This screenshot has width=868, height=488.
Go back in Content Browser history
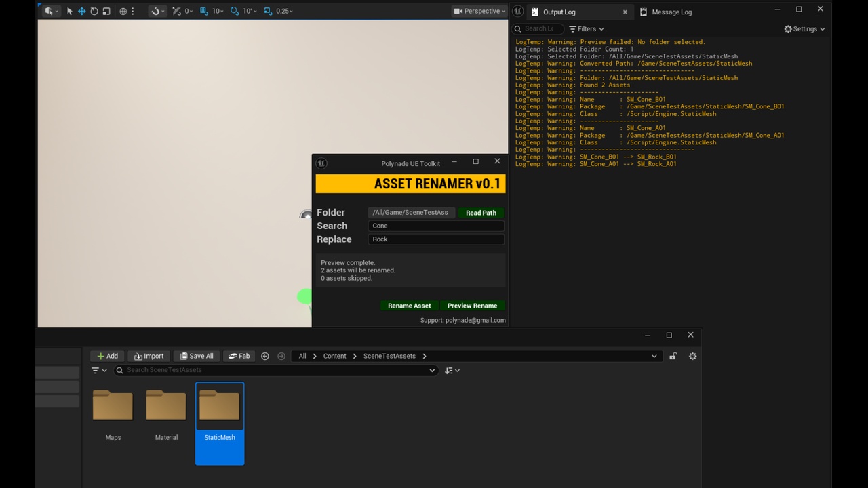265,356
